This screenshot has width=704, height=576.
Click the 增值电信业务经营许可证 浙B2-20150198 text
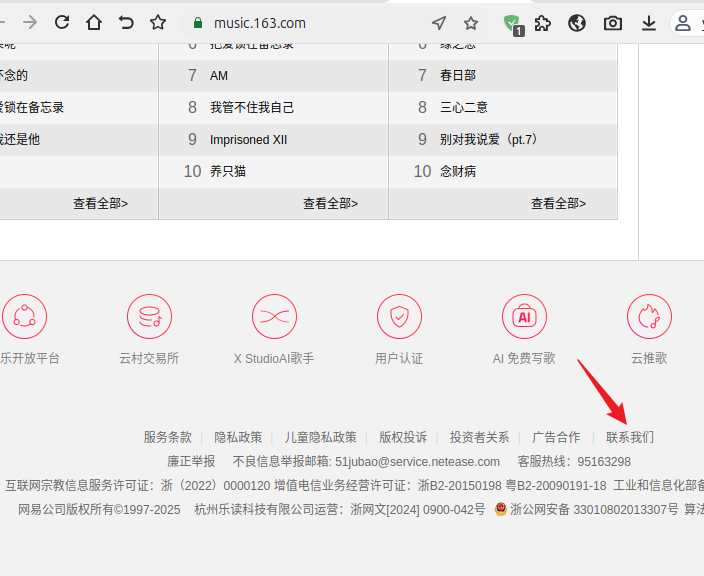[x=388, y=485]
